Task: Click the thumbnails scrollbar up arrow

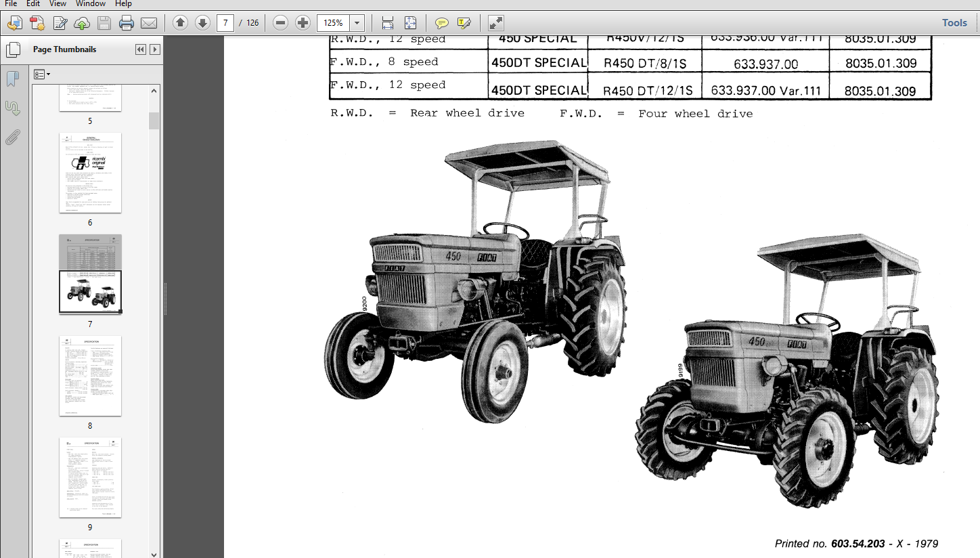Action: click(154, 91)
